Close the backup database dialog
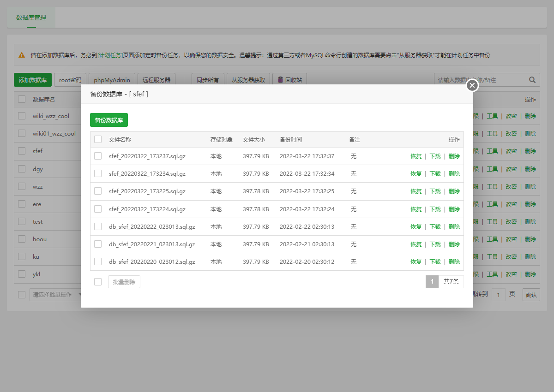554x392 pixels. point(472,85)
